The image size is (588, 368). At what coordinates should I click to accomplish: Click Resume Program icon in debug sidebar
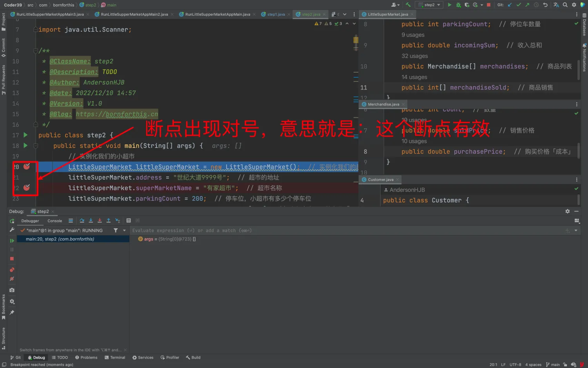(x=12, y=240)
